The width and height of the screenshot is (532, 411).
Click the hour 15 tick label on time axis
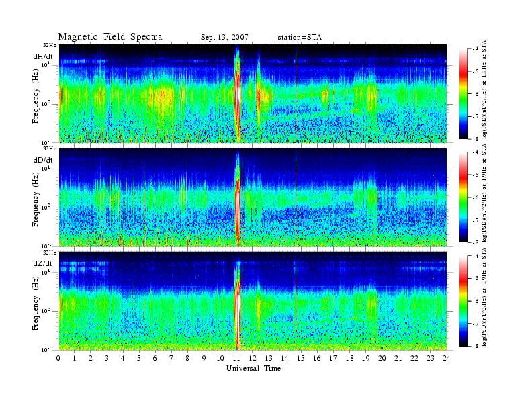tap(301, 358)
